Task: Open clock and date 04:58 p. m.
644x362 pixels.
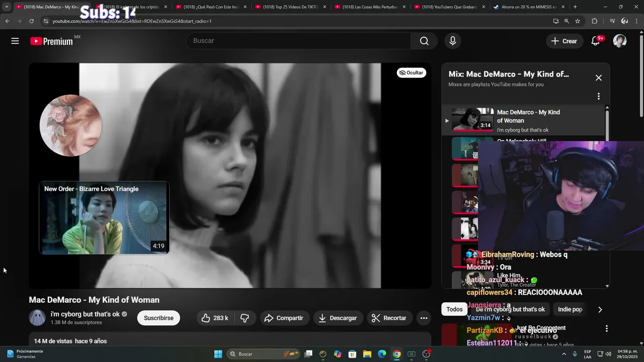Action: [x=627, y=354]
